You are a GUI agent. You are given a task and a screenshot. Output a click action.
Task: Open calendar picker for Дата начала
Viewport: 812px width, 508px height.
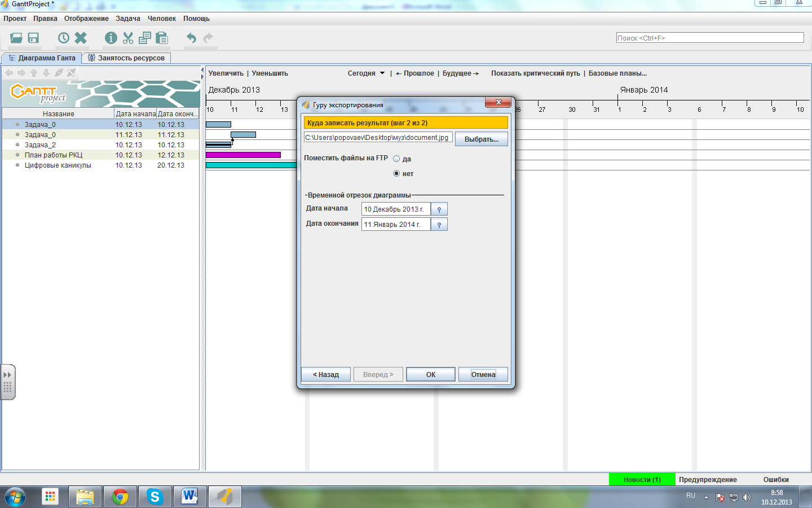(x=439, y=209)
